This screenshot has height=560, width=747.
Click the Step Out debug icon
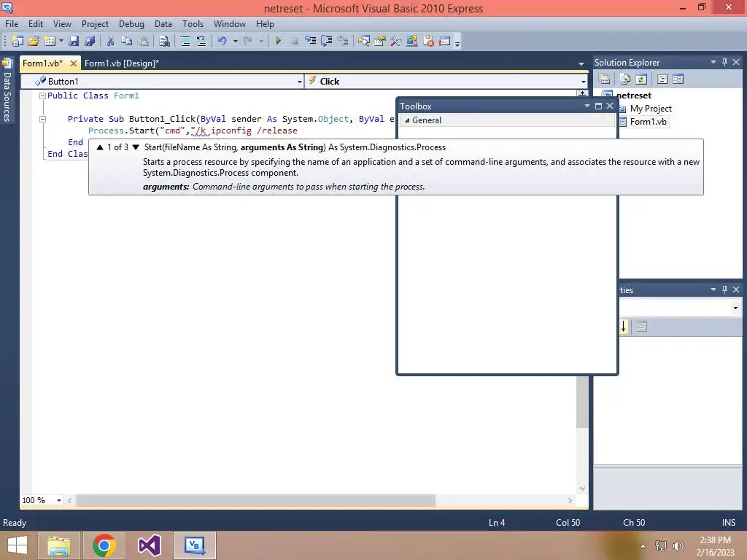coord(343,41)
